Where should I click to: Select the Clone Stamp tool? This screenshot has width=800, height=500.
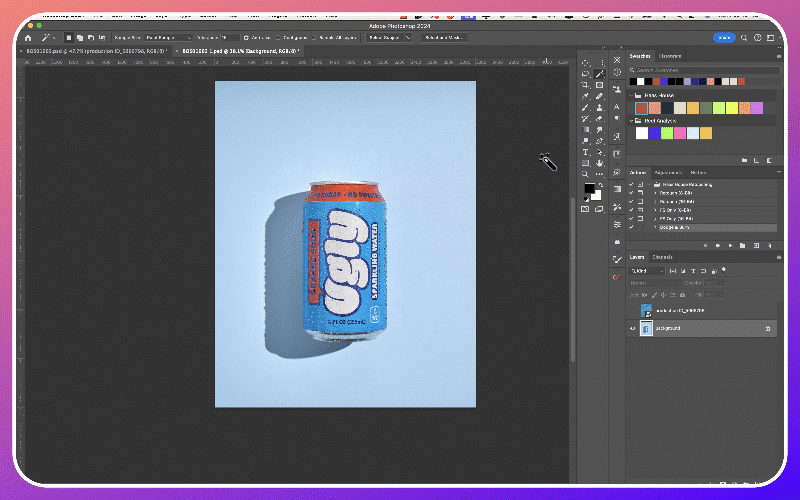tap(599, 108)
